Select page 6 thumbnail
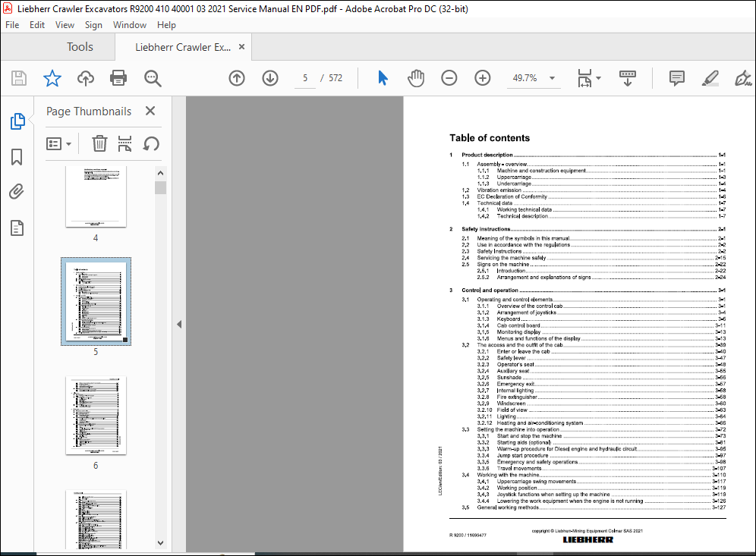 [96, 416]
